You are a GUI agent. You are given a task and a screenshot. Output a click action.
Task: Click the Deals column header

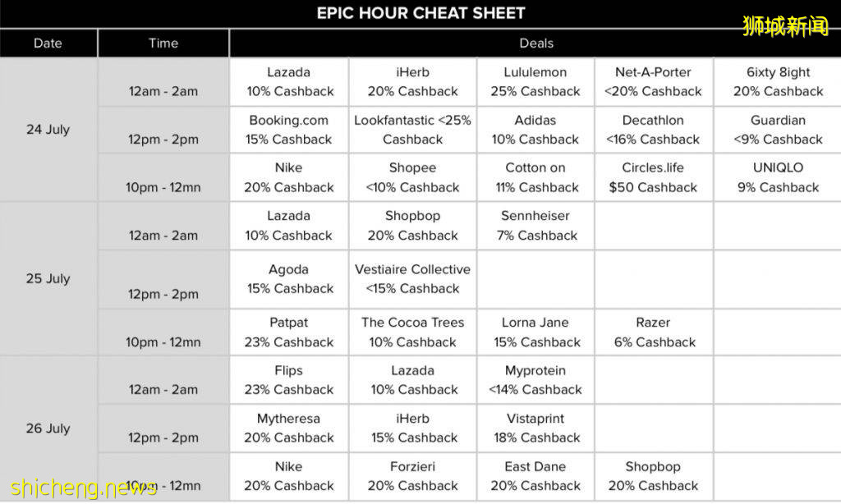pos(535,44)
